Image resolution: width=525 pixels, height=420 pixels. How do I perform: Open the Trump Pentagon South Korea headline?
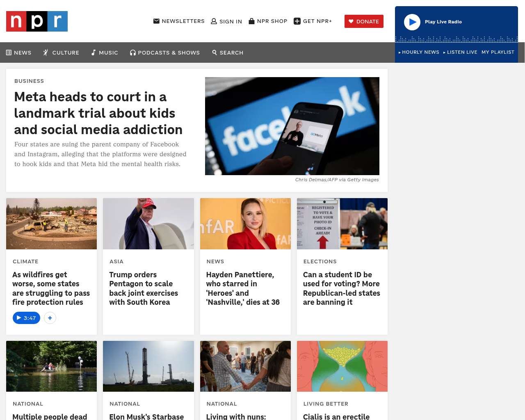(144, 288)
